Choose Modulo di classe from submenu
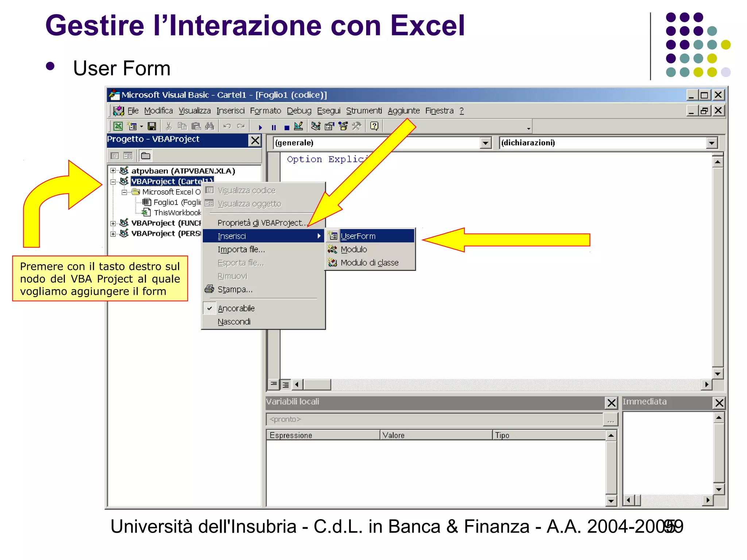Screen dimensions: 747x560 (370, 262)
